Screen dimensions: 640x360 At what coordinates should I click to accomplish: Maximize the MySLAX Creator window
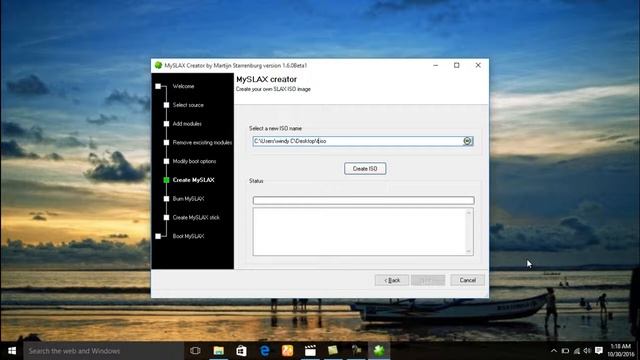[x=457, y=65]
